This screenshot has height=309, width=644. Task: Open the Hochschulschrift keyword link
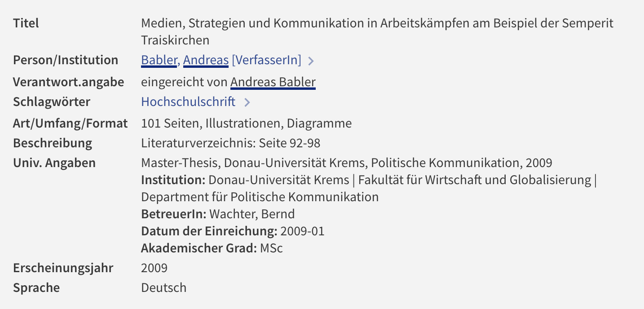188,102
